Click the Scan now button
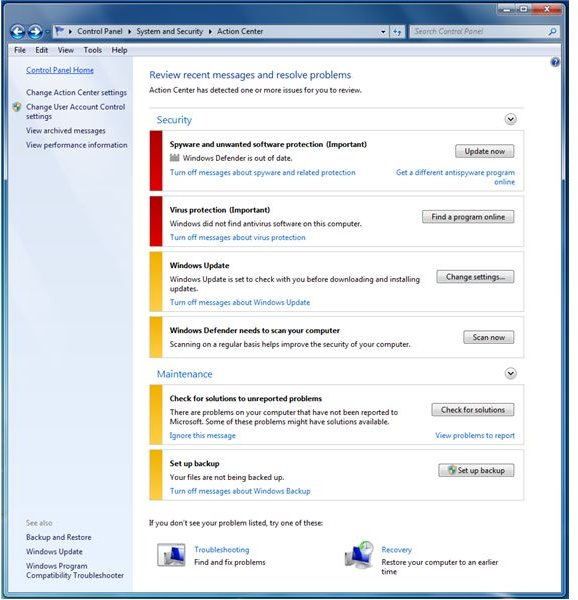 [x=488, y=338]
